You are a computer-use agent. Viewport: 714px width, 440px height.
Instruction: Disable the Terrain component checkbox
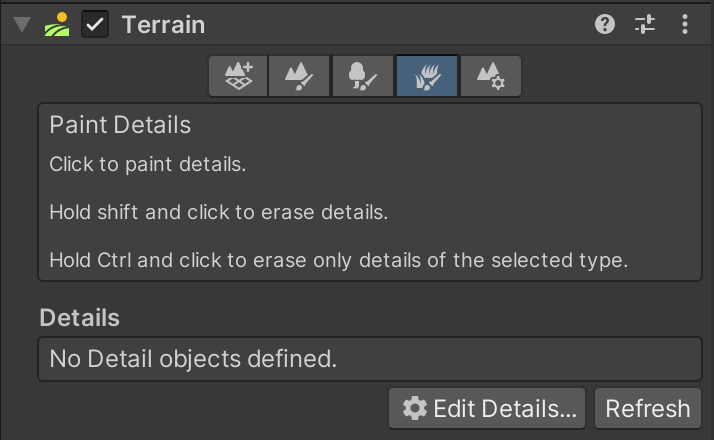95,25
